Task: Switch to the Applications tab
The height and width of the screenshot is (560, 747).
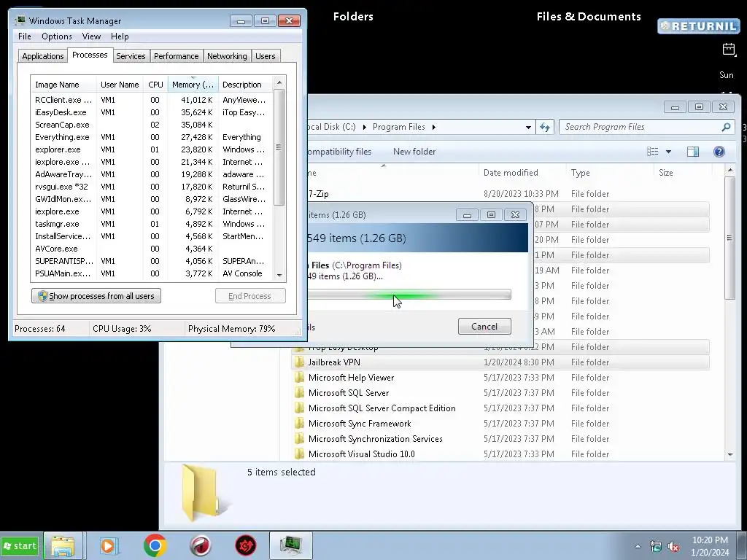Action: coord(43,56)
